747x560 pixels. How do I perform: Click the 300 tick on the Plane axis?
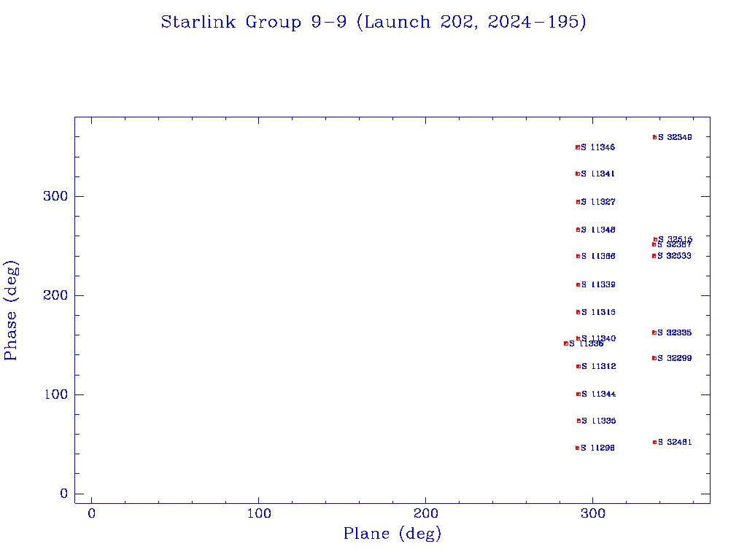point(593,514)
